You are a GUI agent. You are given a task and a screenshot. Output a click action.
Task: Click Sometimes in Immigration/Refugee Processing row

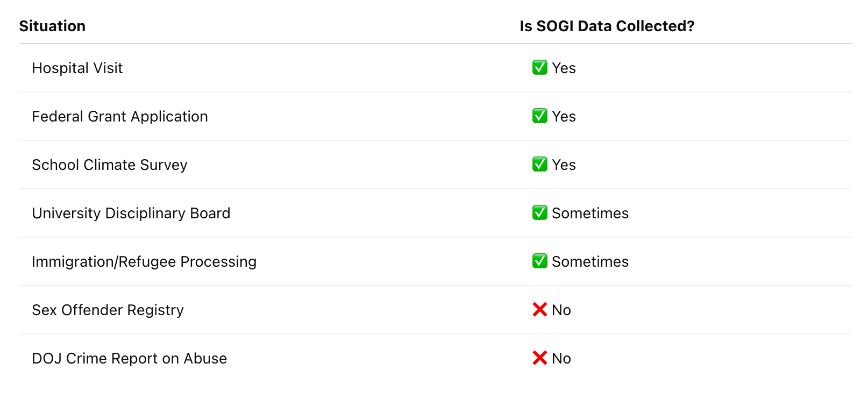(590, 262)
